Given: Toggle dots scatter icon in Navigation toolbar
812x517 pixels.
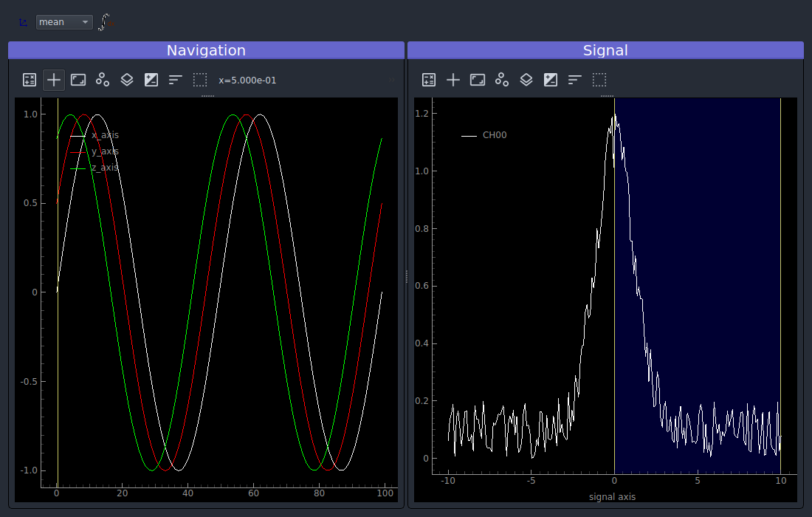Looking at the screenshot, I should (103, 80).
